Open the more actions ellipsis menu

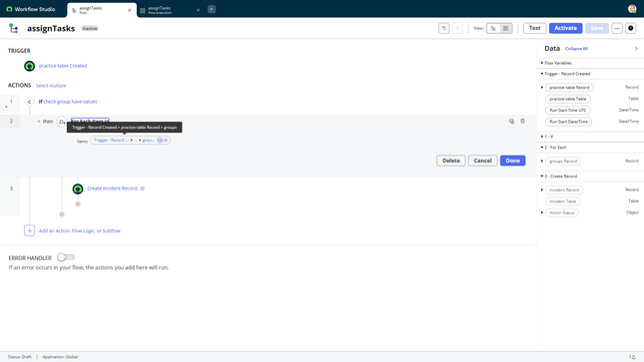617,28
